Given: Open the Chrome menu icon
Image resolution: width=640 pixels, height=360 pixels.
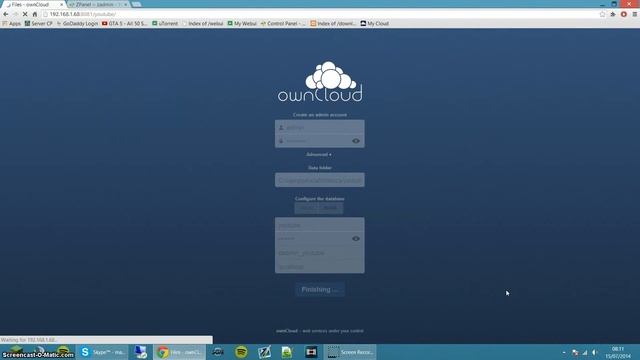Looking at the screenshot, I should click(x=635, y=14).
